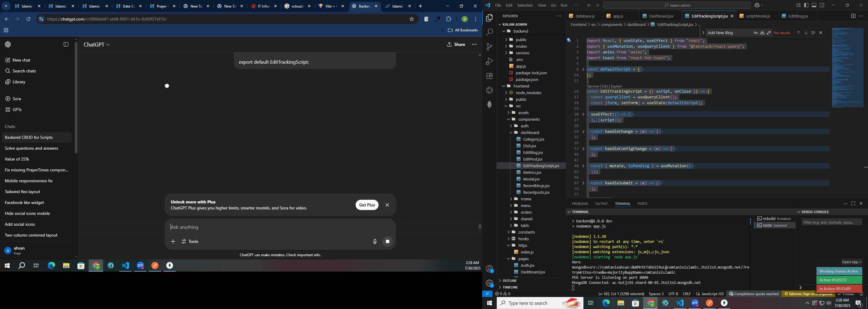
Task: Open the Extensions view in VS Code
Action: click(x=489, y=76)
